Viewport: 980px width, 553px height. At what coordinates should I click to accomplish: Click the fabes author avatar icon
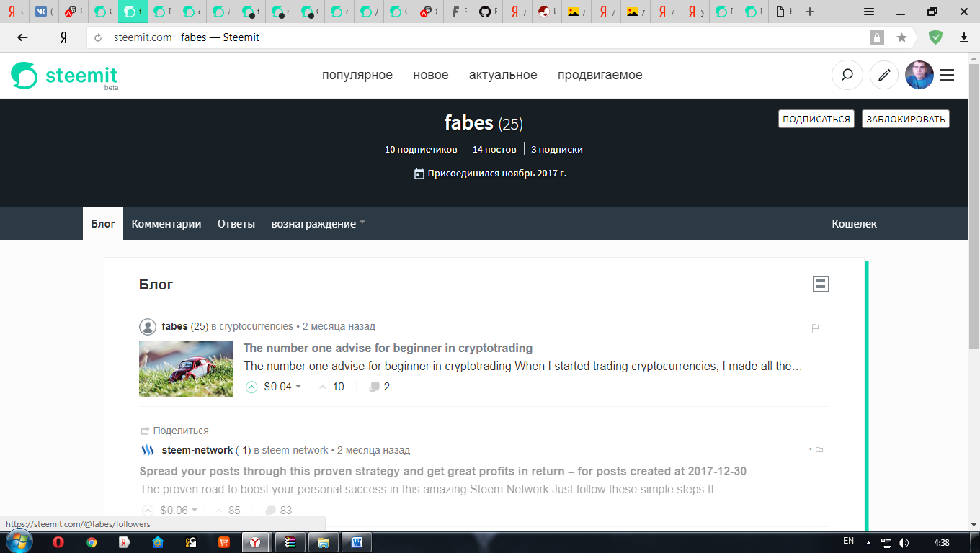148,327
